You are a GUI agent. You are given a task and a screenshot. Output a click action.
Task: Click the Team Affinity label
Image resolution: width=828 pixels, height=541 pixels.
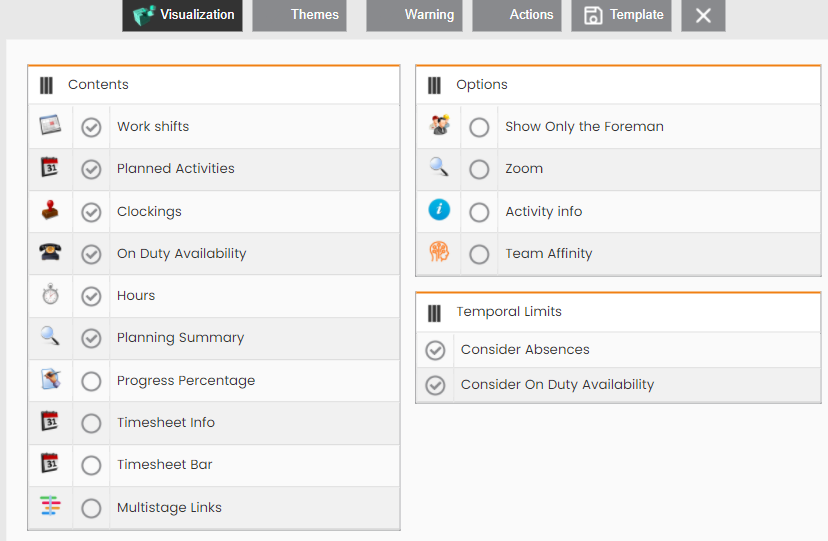(x=549, y=253)
